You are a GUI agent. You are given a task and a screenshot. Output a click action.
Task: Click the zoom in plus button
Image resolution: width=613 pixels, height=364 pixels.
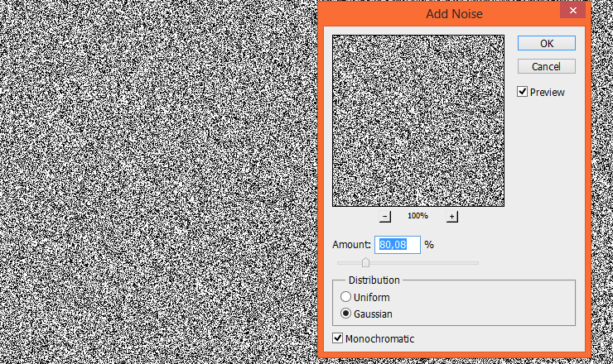pyautogui.click(x=452, y=217)
